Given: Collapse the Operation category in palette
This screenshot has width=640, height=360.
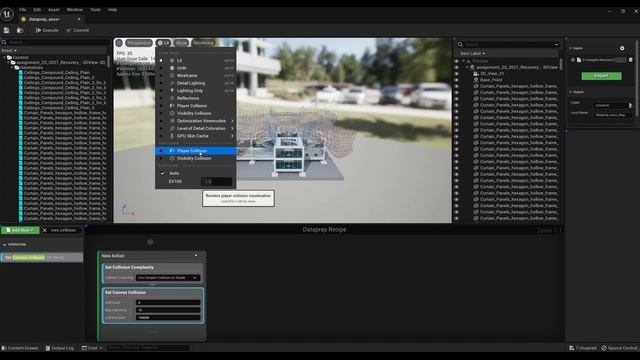Looking at the screenshot, I should (4, 244).
